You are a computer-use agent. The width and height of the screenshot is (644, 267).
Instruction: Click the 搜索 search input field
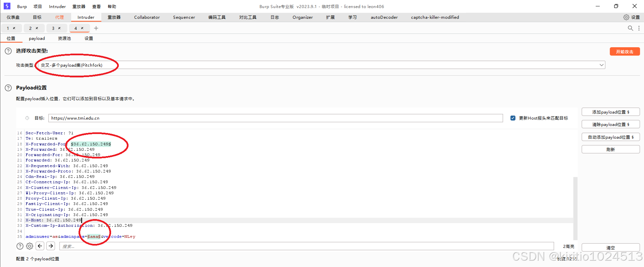click(x=306, y=246)
